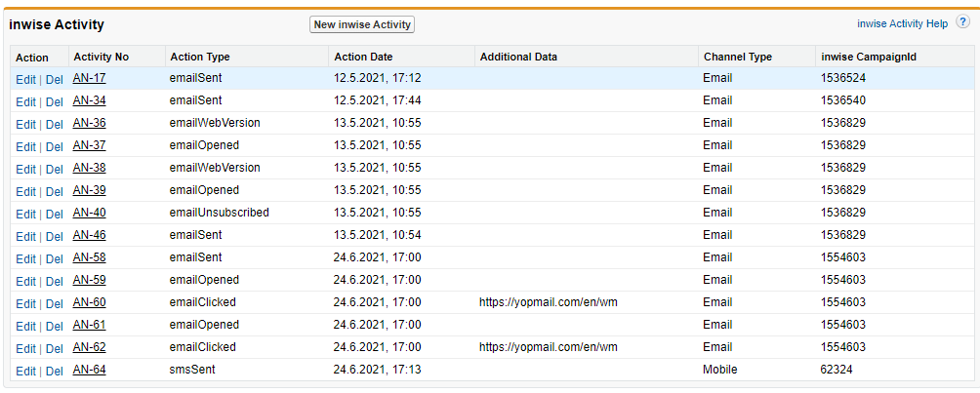Viewport: 980px width, 393px height.
Task: Open activity record AN-60
Action: tap(90, 302)
